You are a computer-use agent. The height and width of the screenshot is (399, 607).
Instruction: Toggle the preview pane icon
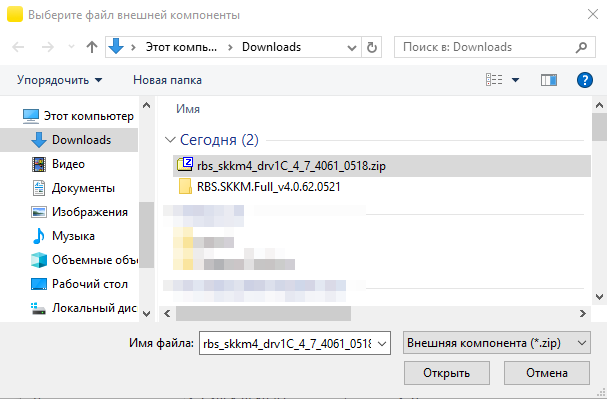tap(549, 80)
